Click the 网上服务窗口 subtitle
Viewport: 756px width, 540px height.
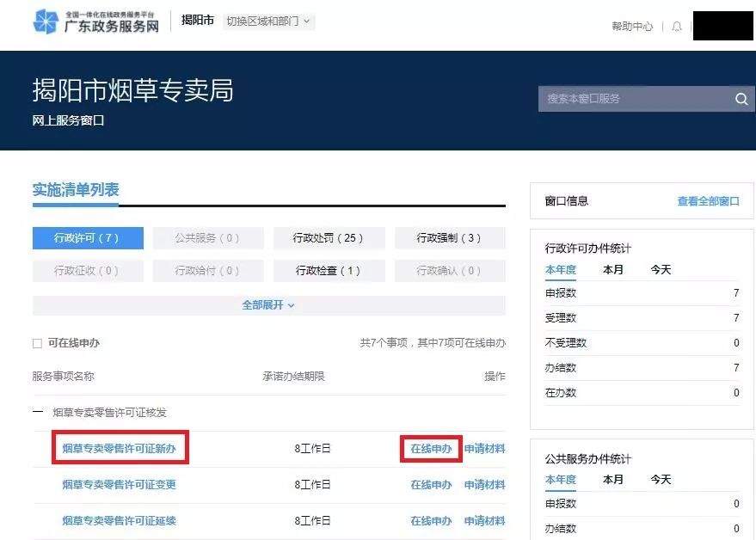pyautogui.click(x=68, y=120)
